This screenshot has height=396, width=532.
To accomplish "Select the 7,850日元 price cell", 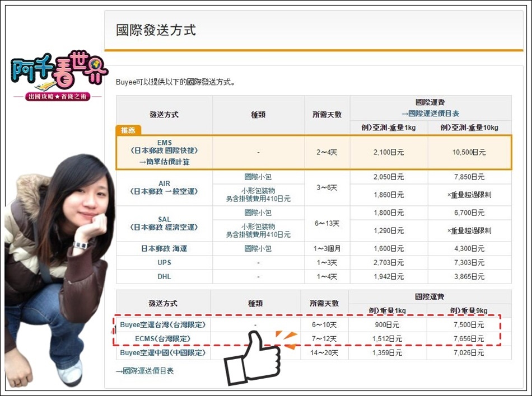I will pos(469,177).
